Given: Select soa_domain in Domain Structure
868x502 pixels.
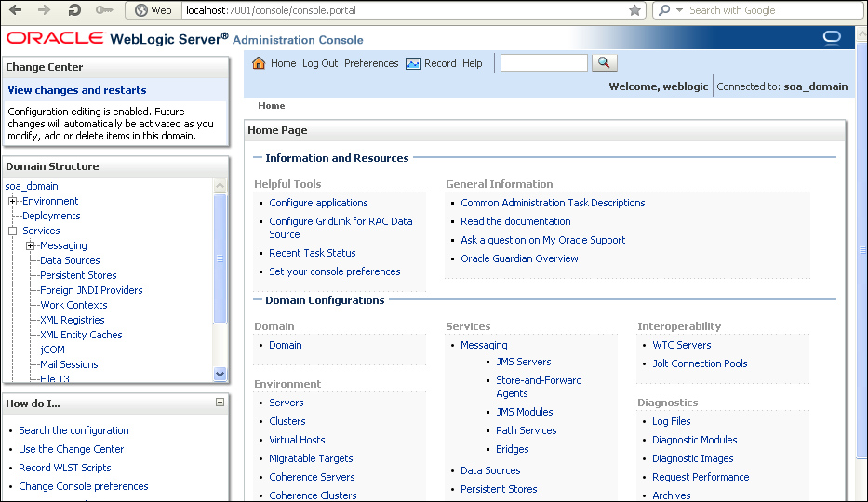Looking at the screenshot, I should pos(32,186).
